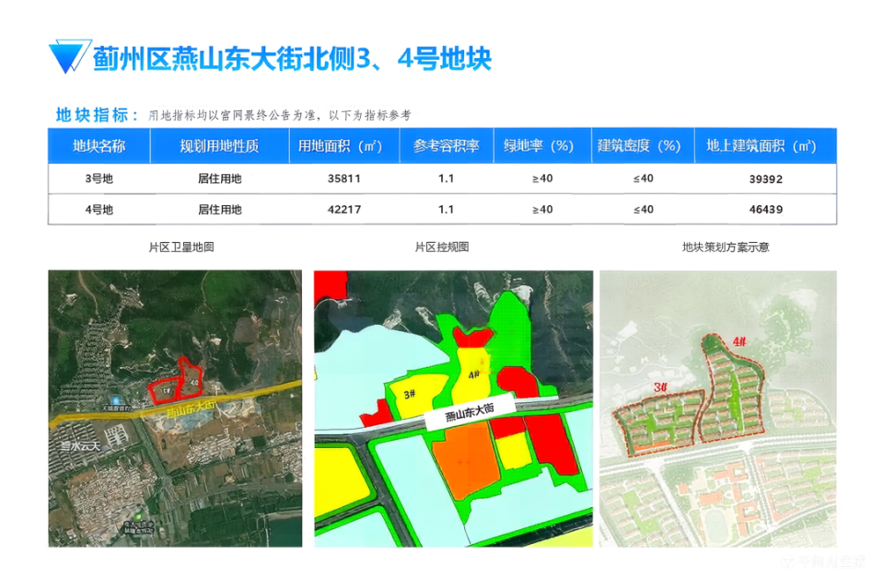The image size is (884, 588).
Task: Click the 1.1 ratio in 3号地 row
Action: (x=446, y=179)
